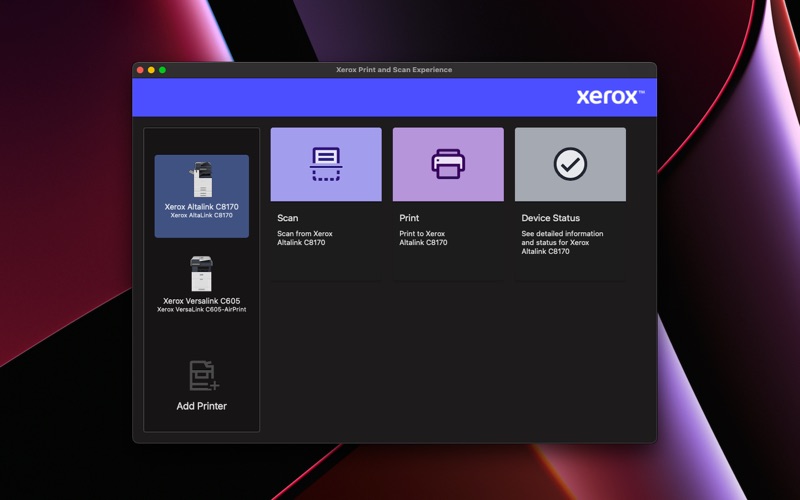The width and height of the screenshot is (800, 500).
Task: Open the Device Status checkmark tile
Action: pyautogui.click(x=570, y=164)
